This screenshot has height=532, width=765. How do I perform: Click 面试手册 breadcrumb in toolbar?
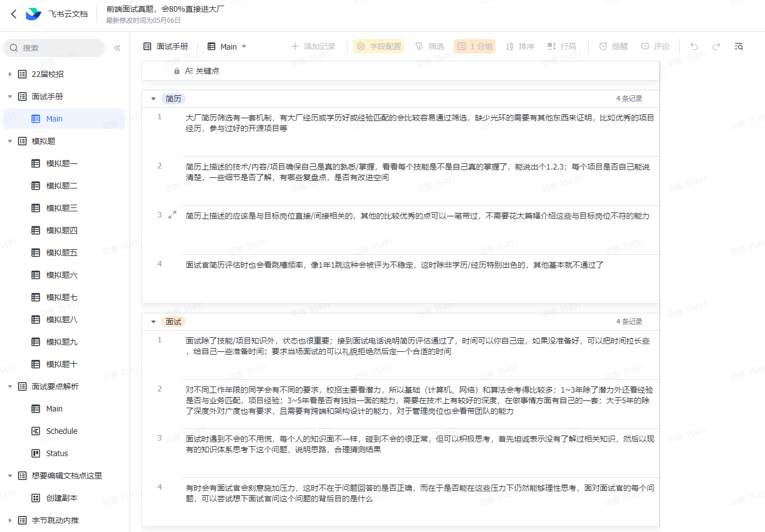(166, 46)
